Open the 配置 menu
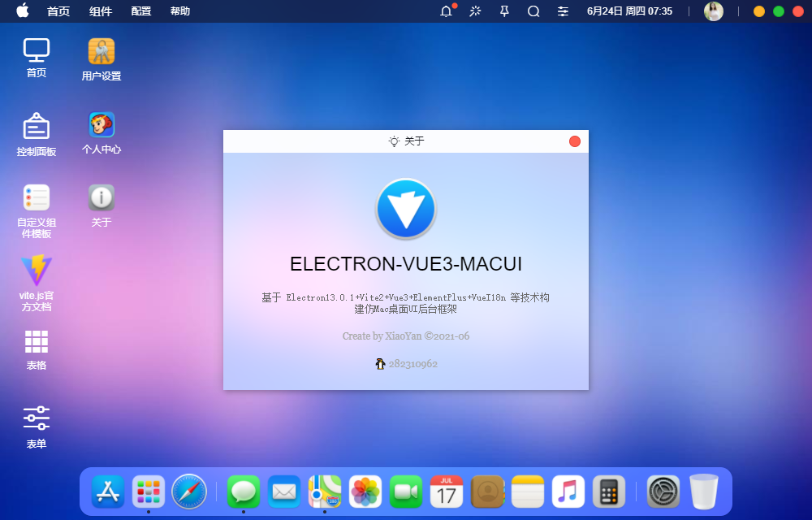Screen dimensions: 812x520 (x=140, y=11)
